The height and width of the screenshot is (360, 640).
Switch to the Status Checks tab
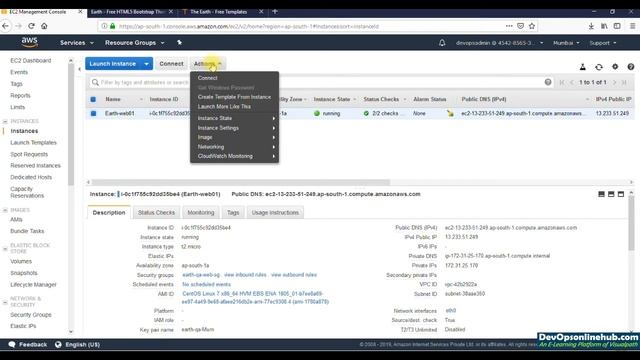tap(156, 213)
